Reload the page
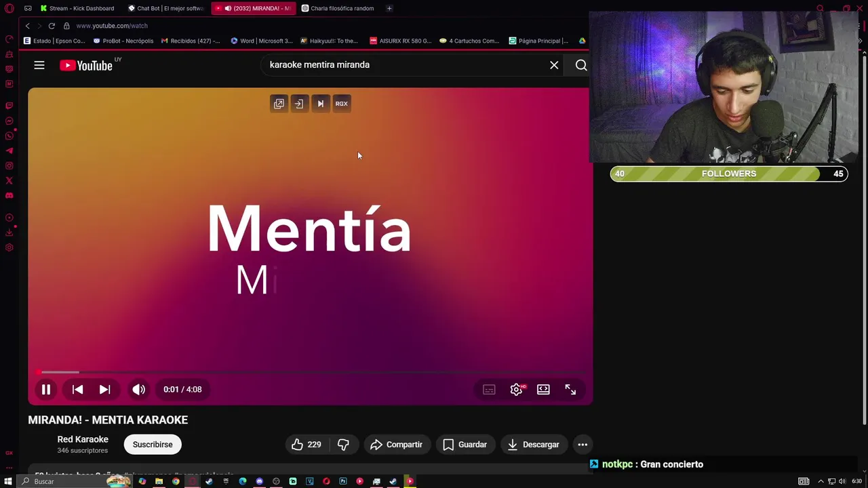The height and width of the screenshot is (488, 868). coord(52,26)
